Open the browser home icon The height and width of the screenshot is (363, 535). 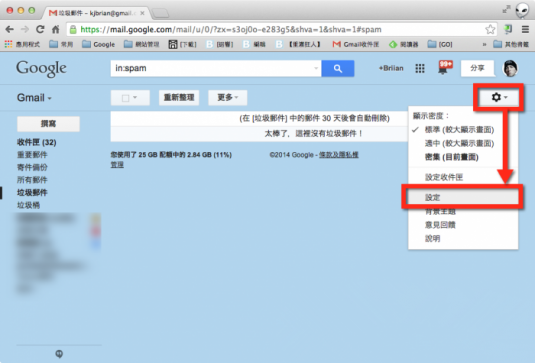[x=56, y=29]
